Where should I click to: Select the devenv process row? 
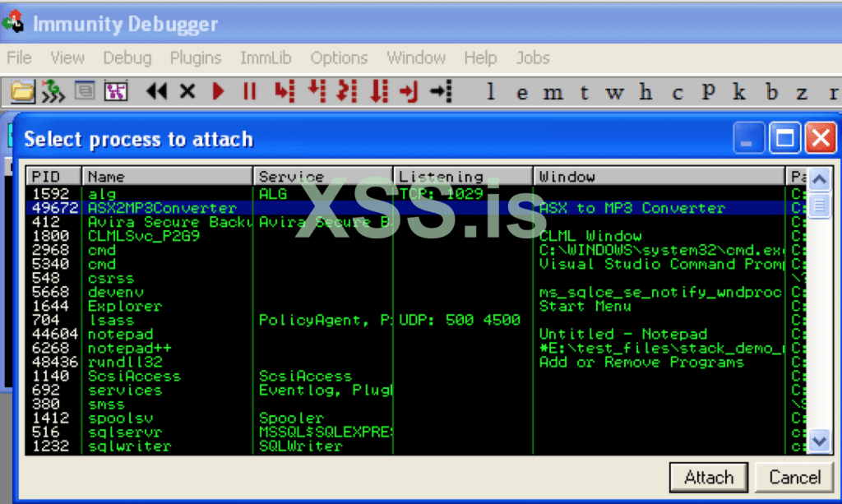[x=416, y=291]
